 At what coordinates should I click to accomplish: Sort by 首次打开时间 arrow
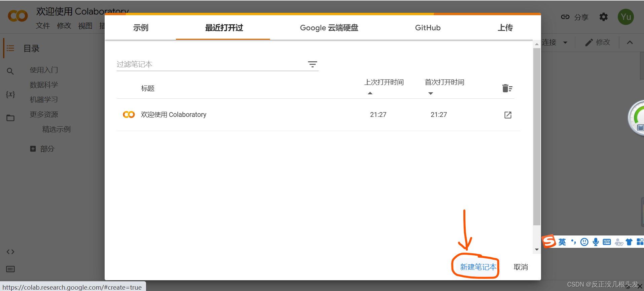(431, 93)
